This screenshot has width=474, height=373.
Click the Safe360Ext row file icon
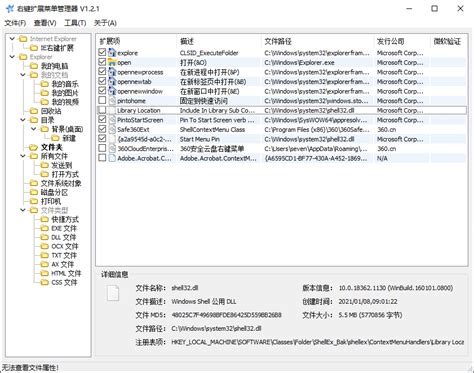click(112, 129)
